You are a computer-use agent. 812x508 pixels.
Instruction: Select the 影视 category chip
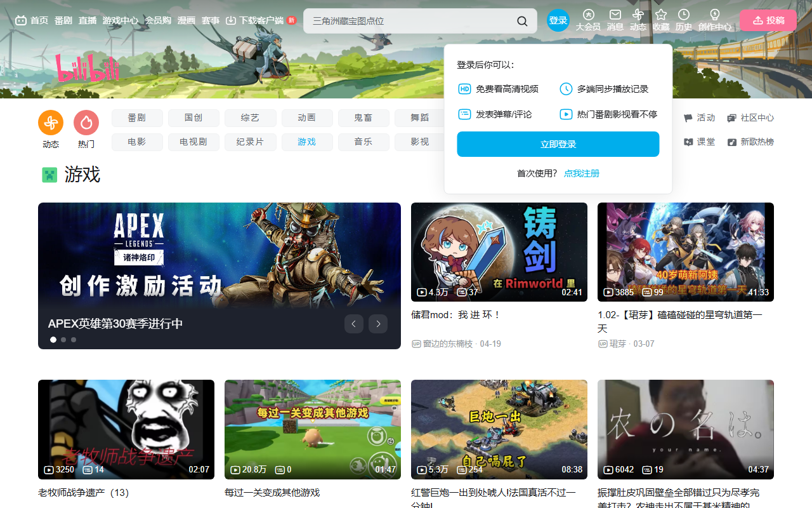(x=420, y=142)
